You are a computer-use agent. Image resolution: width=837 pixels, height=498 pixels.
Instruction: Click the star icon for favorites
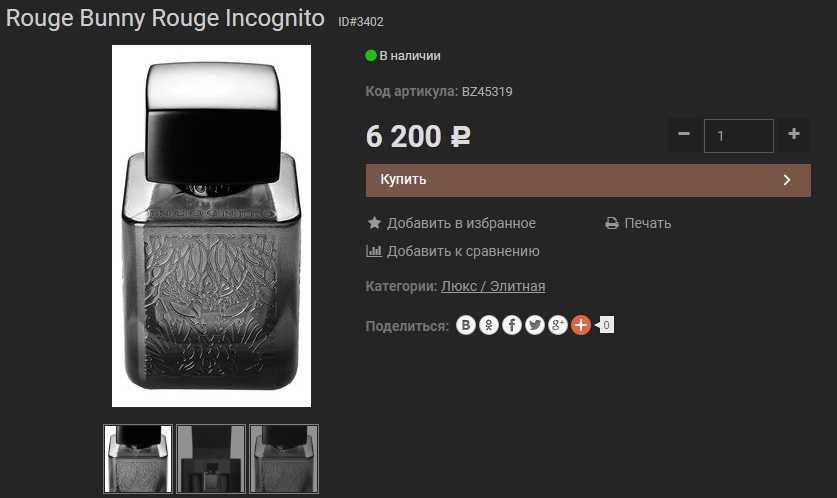[374, 223]
